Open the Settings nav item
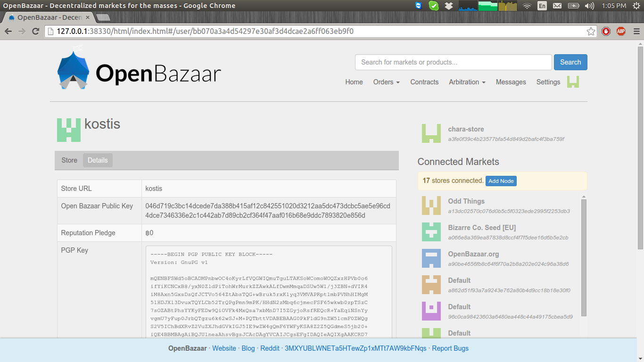The image size is (644, 362). pyautogui.click(x=548, y=82)
